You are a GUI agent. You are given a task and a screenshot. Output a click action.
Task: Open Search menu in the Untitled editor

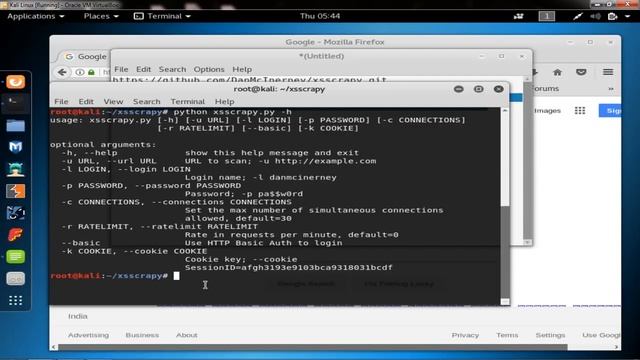pyautogui.click(x=172, y=69)
